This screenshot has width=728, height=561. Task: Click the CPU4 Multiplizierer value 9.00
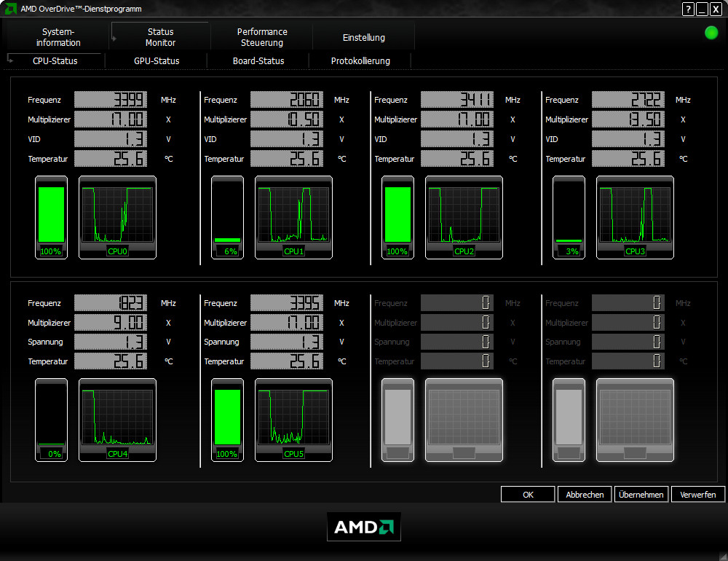pyautogui.click(x=111, y=322)
